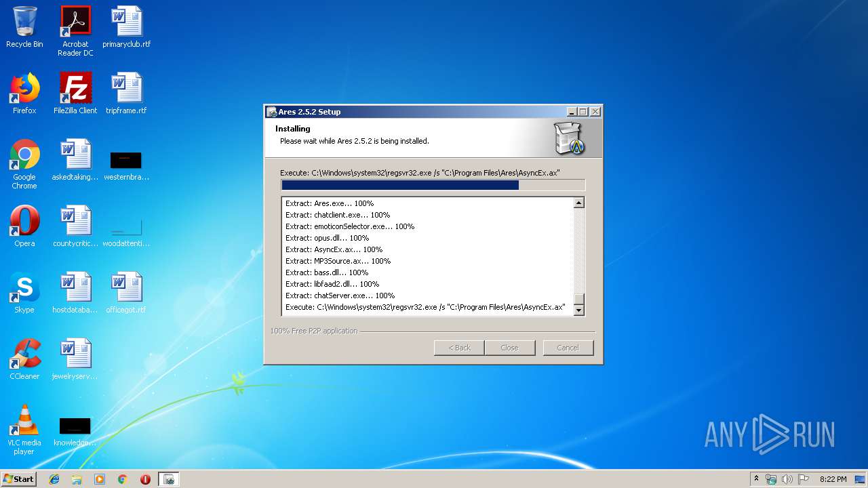868x488 pixels.
Task: Open the Recycle Bin desktop icon
Action: [24, 27]
